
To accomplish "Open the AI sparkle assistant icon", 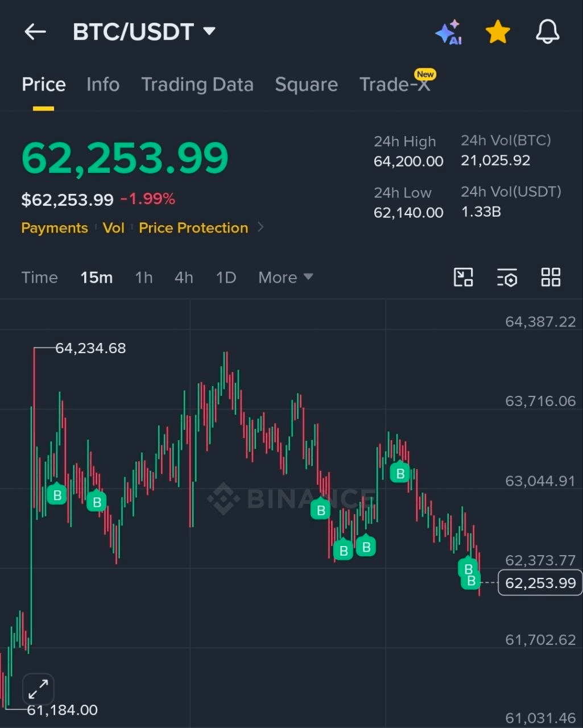I will [448, 32].
